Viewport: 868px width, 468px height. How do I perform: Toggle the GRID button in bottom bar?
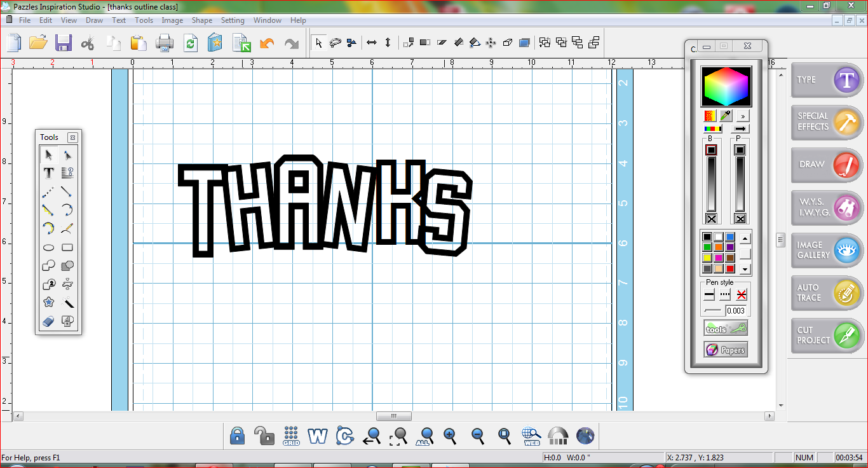pos(291,436)
